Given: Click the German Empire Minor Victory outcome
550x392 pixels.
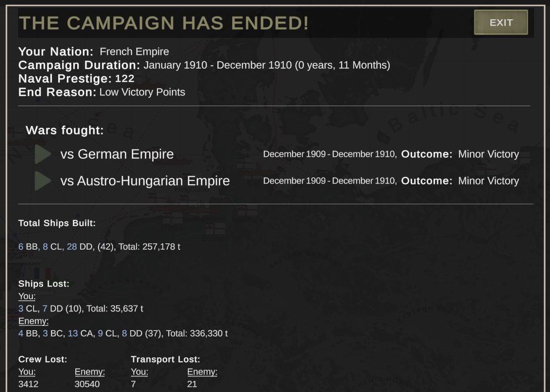Looking at the screenshot, I should pyautogui.click(x=489, y=154).
